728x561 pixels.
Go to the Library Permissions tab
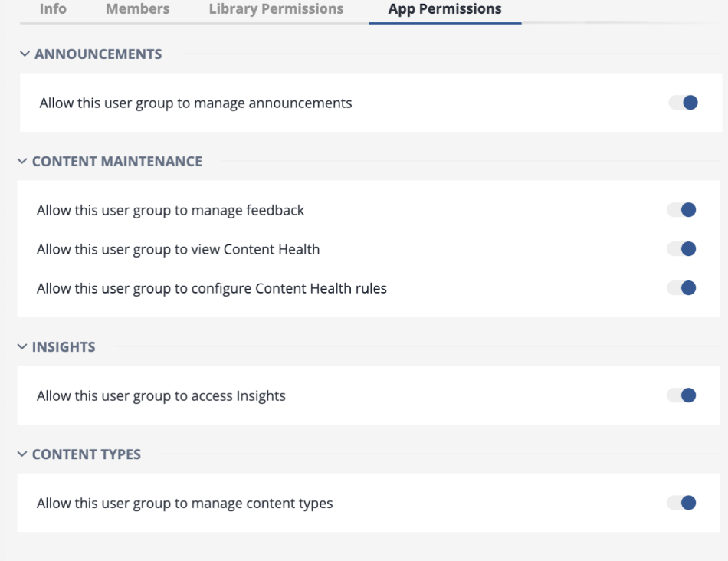(x=276, y=9)
